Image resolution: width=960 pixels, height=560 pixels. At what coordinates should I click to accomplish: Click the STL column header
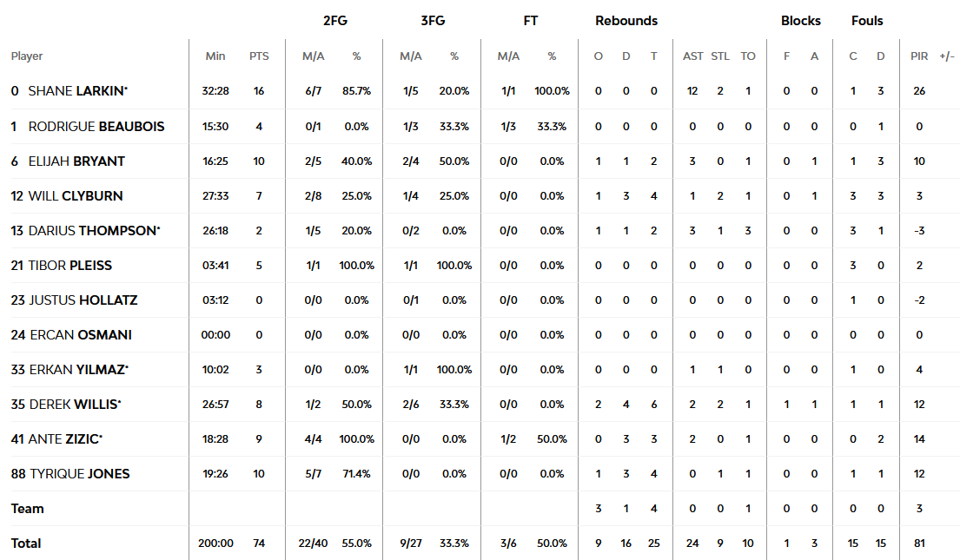pyautogui.click(x=721, y=56)
